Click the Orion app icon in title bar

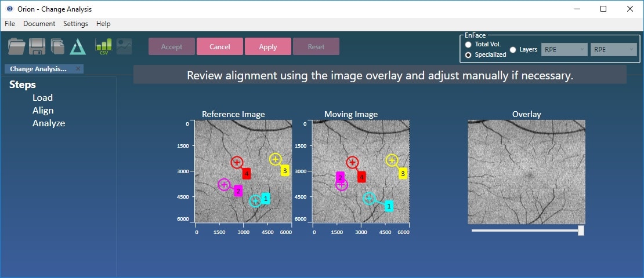coord(10,9)
